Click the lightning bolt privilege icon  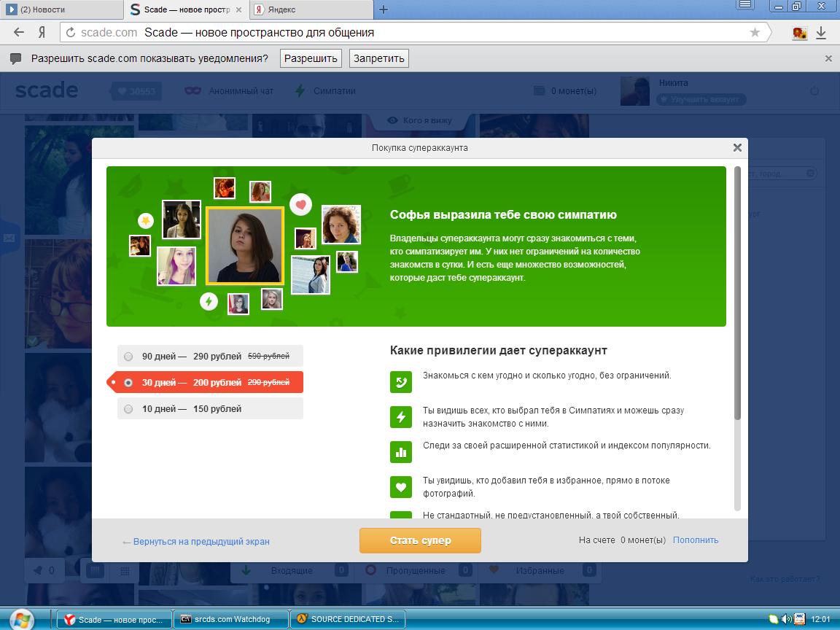(x=401, y=417)
